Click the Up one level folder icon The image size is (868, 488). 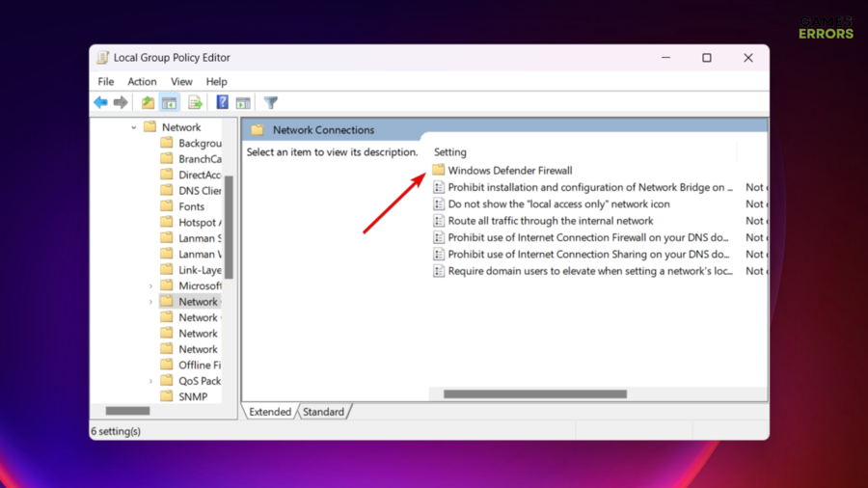148,102
